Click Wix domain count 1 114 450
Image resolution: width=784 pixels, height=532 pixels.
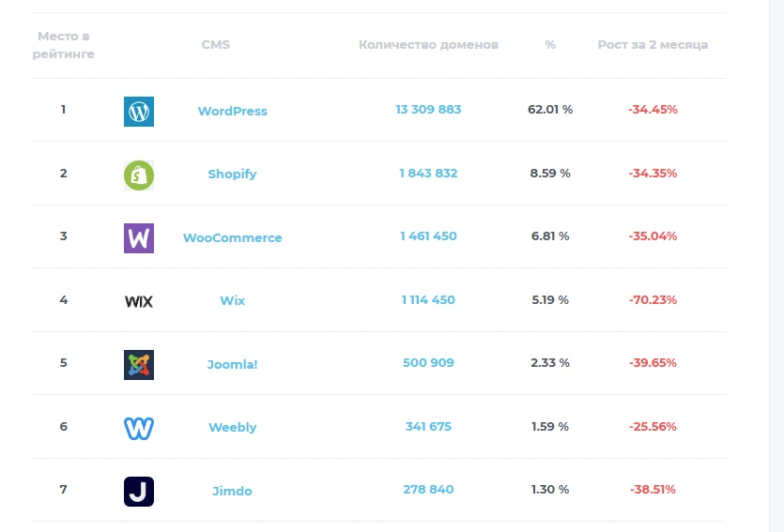(x=428, y=299)
